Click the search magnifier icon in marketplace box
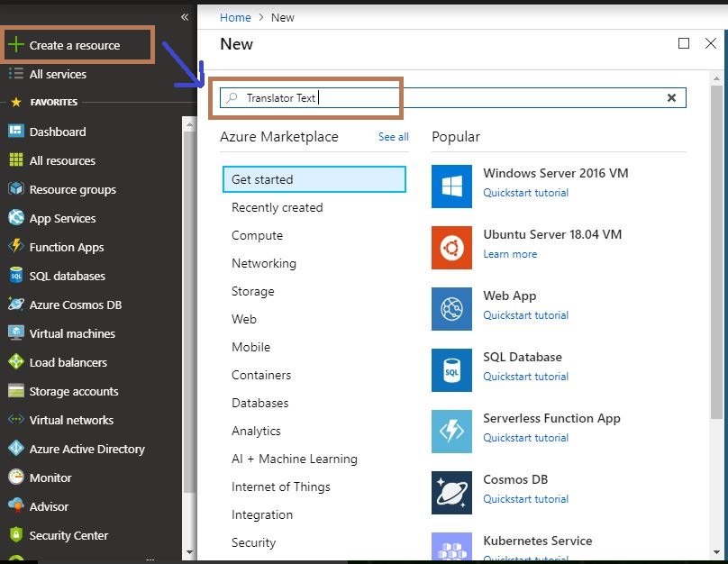Viewport: 728px width, 564px height. (x=232, y=98)
